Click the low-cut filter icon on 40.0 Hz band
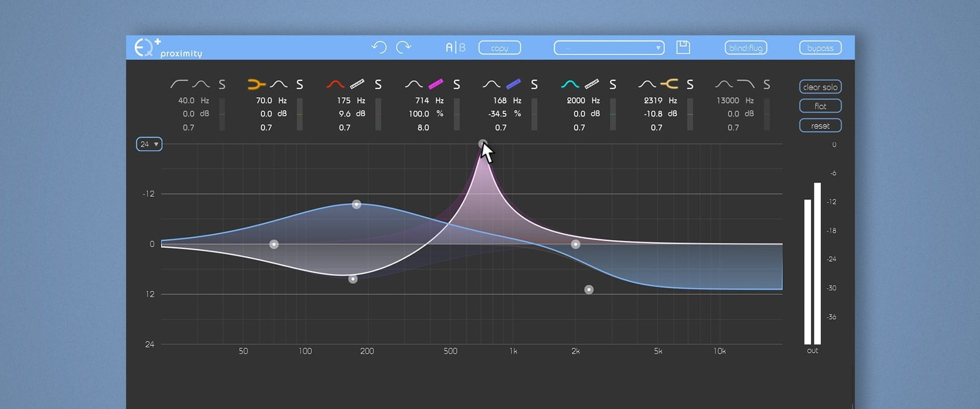Viewport: 980px width, 409px height. pyautogui.click(x=179, y=84)
